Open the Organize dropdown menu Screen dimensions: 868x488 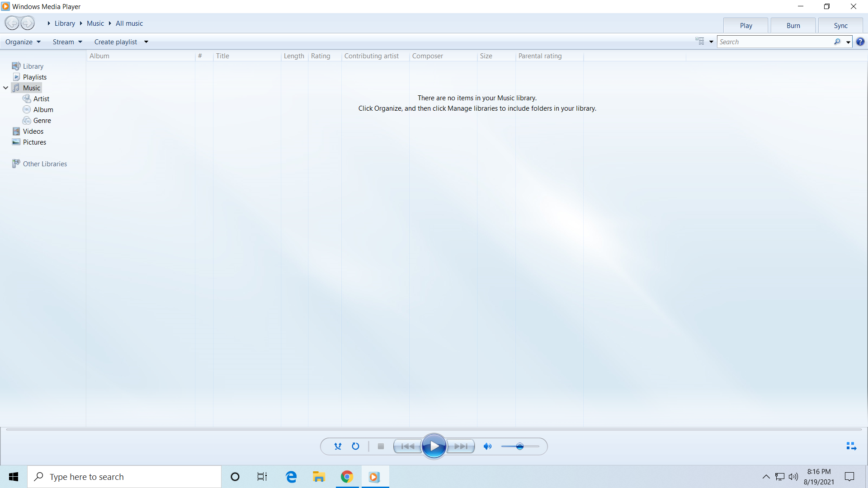click(x=23, y=42)
